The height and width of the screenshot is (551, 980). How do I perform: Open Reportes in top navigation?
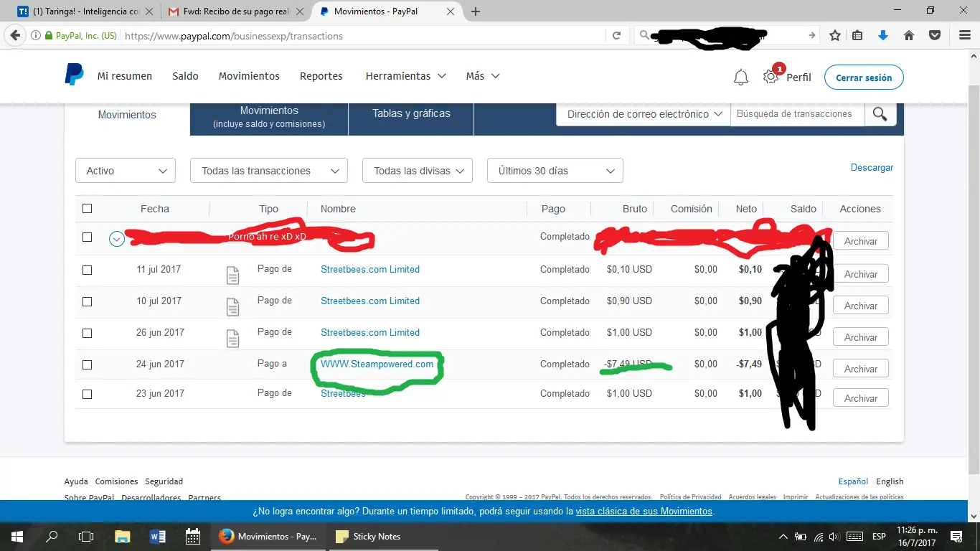321,76
